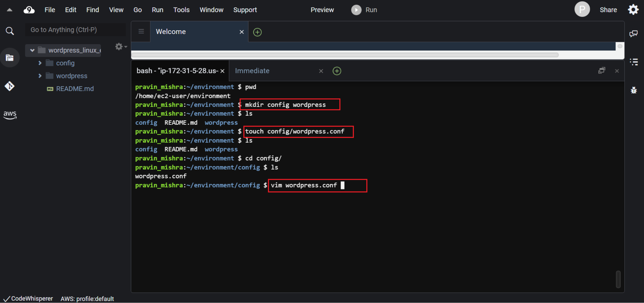This screenshot has width=644, height=303.
Task: Expand the config folder in file tree
Action: [40, 63]
